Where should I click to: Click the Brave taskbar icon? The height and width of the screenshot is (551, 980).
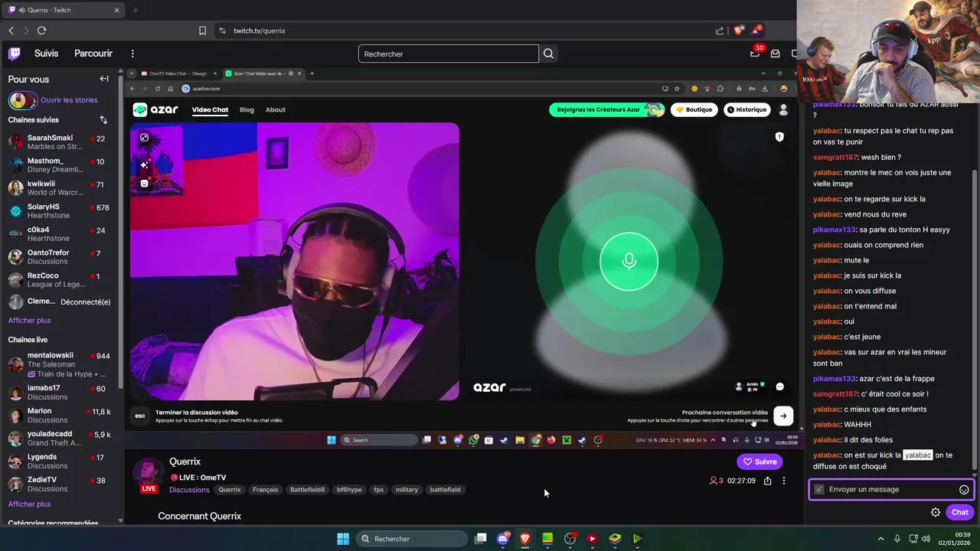[525, 539]
